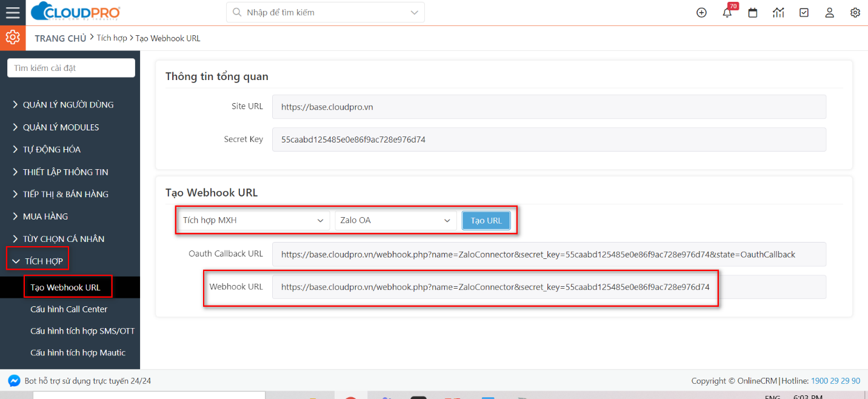Click the Oauth Callback URL field
Image resolution: width=868 pixels, height=399 pixels.
click(x=549, y=254)
